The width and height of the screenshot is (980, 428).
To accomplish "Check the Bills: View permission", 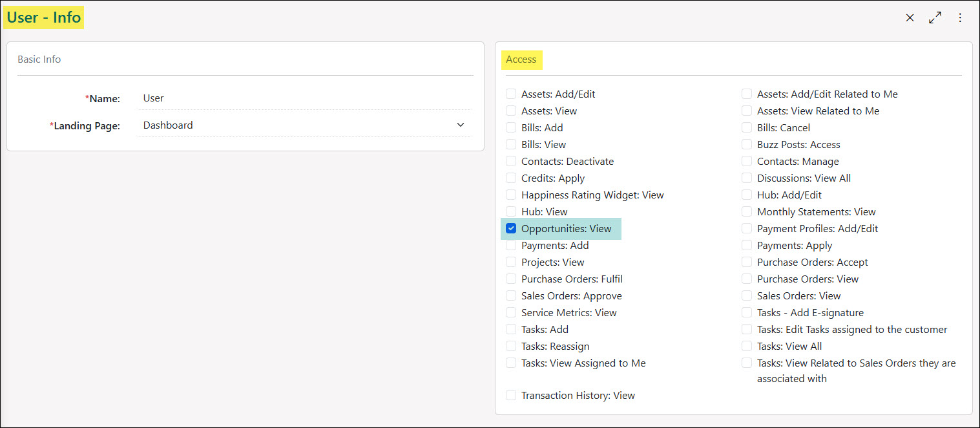I will point(511,144).
